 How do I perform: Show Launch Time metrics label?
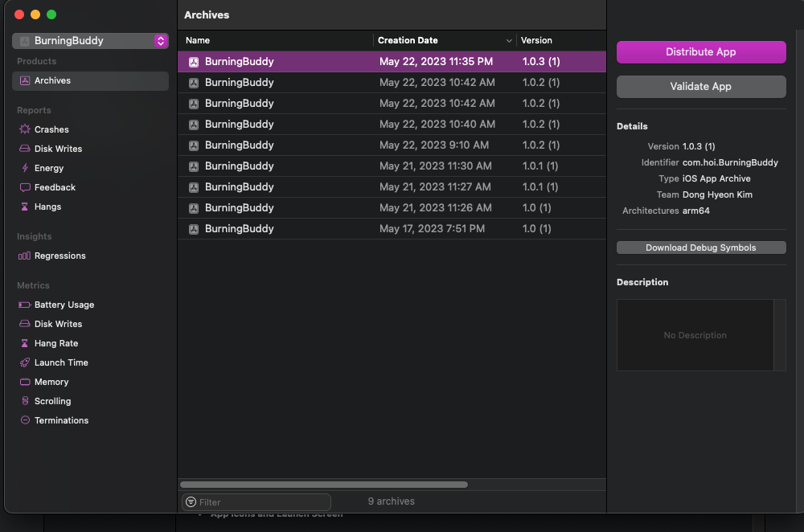click(x=61, y=362)
